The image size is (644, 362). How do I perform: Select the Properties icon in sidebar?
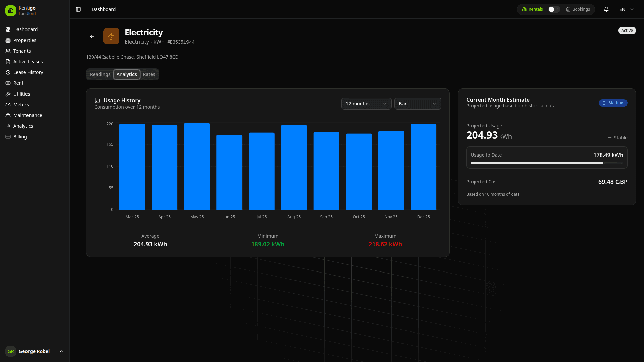[8, 40]
